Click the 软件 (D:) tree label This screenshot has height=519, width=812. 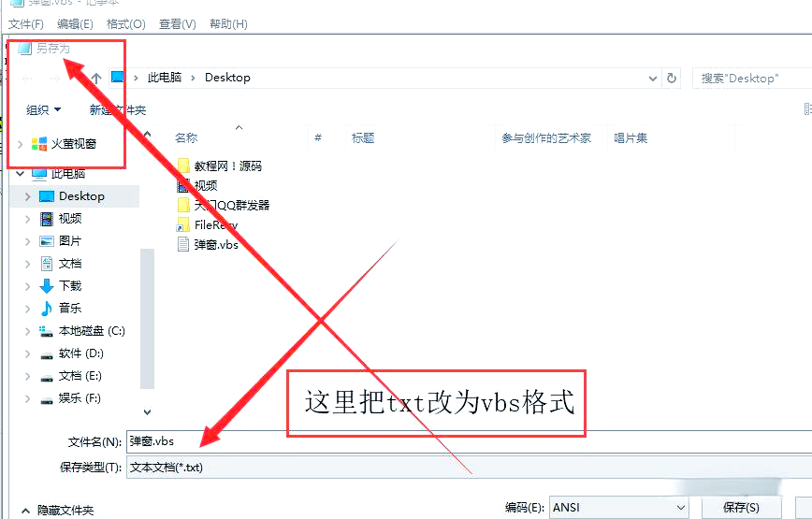click(x=80, y=353)
